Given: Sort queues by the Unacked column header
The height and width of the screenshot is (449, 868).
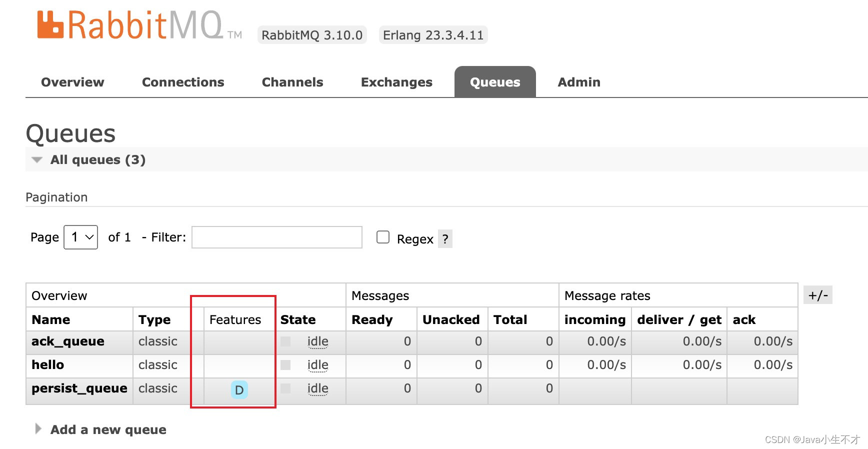Looking at the screenshot, I should (451, 319).
